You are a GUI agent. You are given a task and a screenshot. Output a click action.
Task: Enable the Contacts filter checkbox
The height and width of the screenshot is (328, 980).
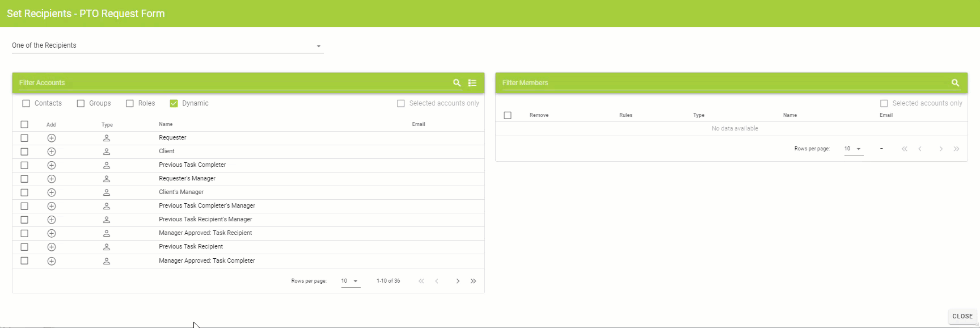click(26, 103)
